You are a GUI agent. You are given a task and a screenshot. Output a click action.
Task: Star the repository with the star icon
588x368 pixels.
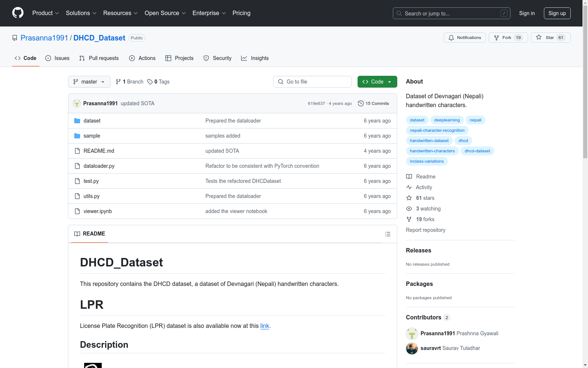(539, 37)
